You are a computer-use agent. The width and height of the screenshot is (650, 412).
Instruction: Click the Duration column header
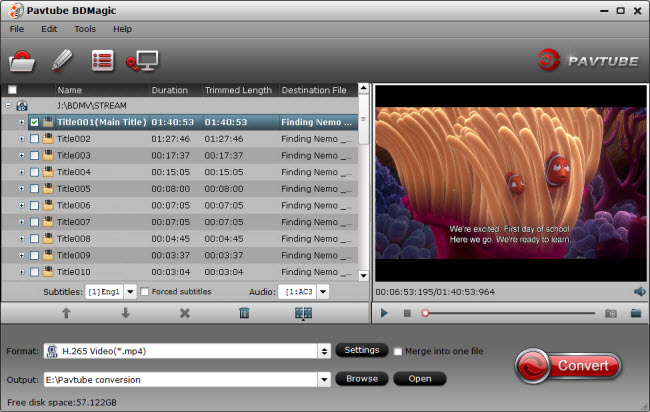[x=176, y=90]
